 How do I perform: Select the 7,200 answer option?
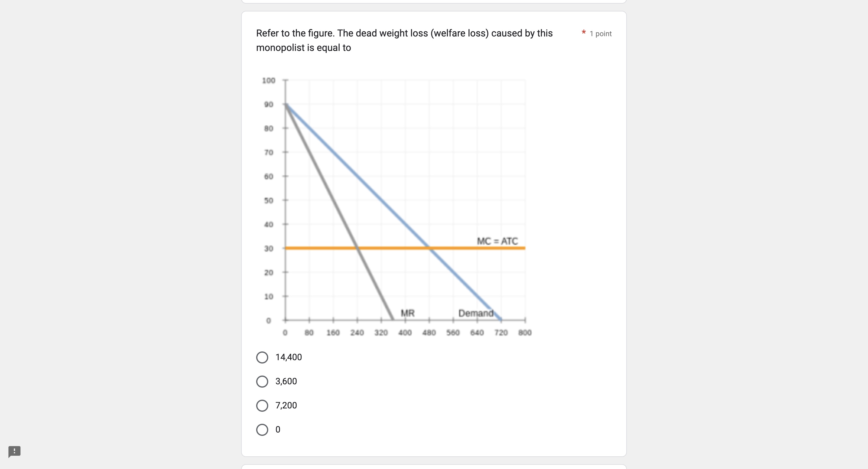tap(262, 405)
